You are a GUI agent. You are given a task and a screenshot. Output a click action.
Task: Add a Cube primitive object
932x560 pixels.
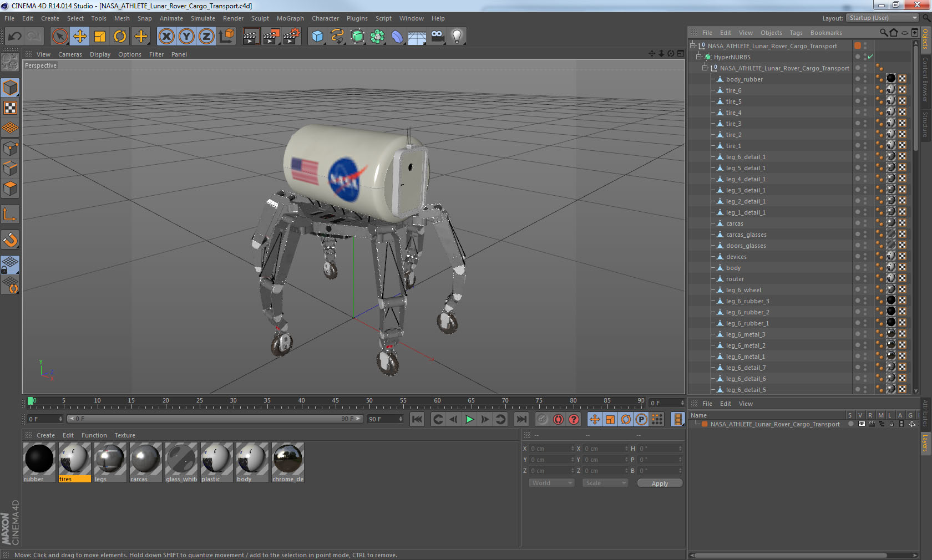click(x=317, y=37)
